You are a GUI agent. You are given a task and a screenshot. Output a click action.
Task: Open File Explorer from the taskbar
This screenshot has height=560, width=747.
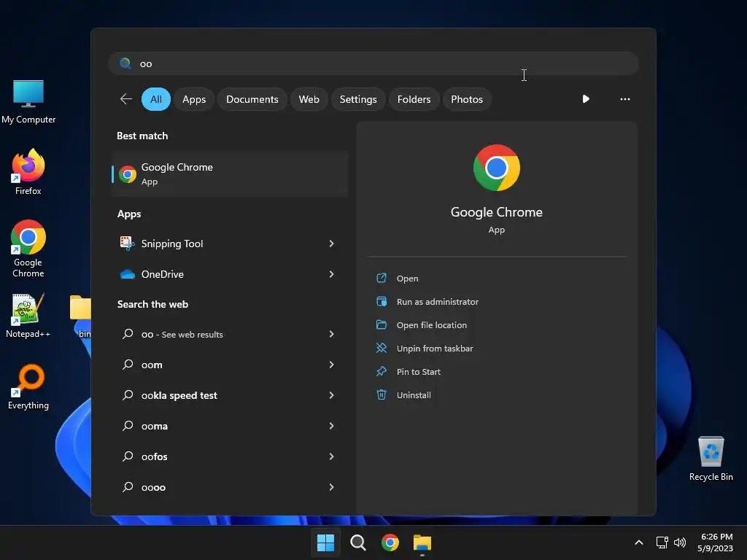422,542
